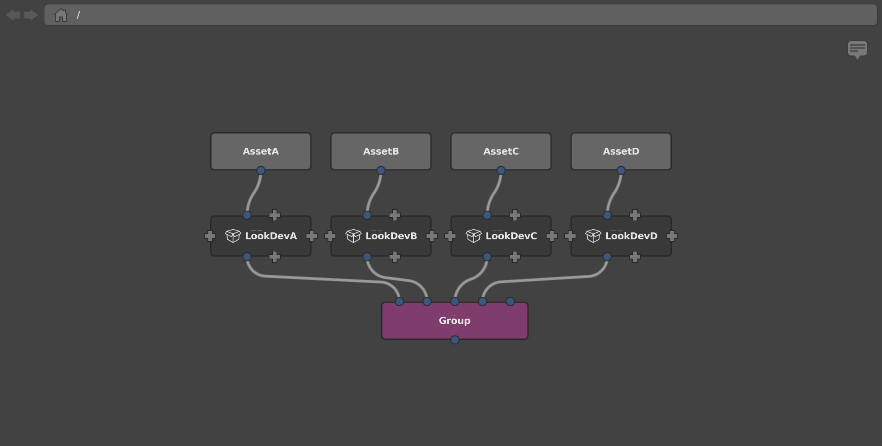Viewport: 882px width, 446px height.
Task: Click LookDevD's bottom output port
Action: [x=607, y=257]
